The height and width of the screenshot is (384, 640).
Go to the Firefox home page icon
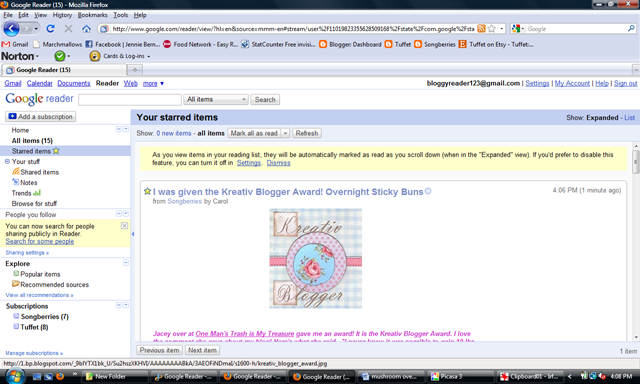click(86, 29)
